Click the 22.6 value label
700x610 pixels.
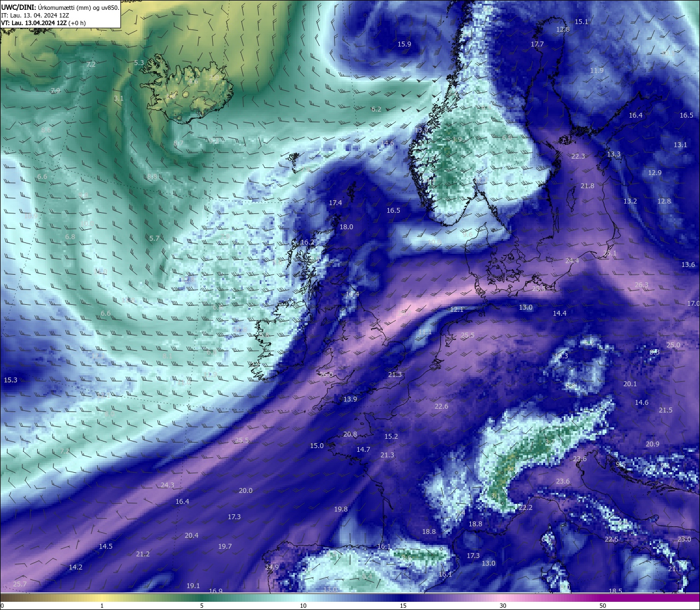441,406
